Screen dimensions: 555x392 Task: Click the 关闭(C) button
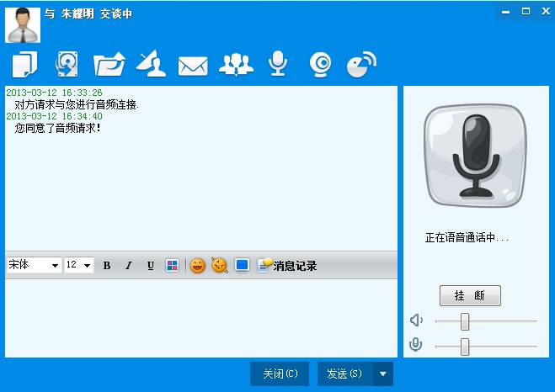coord(280,373)
